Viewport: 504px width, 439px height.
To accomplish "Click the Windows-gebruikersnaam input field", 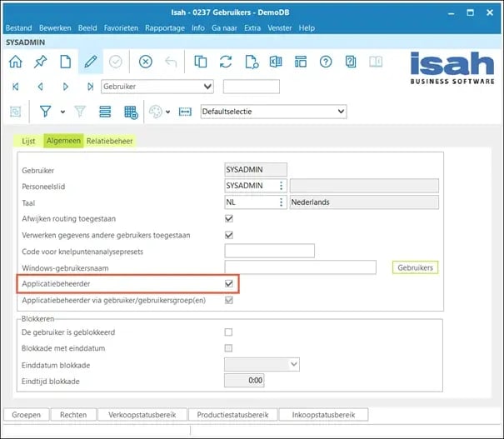I will 300,267.
